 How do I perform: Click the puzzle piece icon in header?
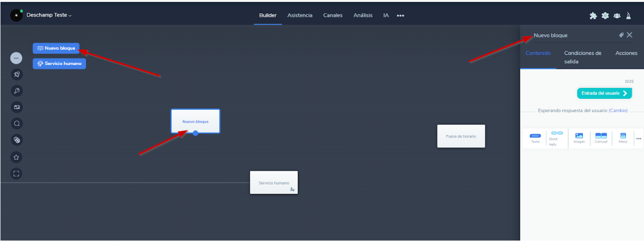593,16
